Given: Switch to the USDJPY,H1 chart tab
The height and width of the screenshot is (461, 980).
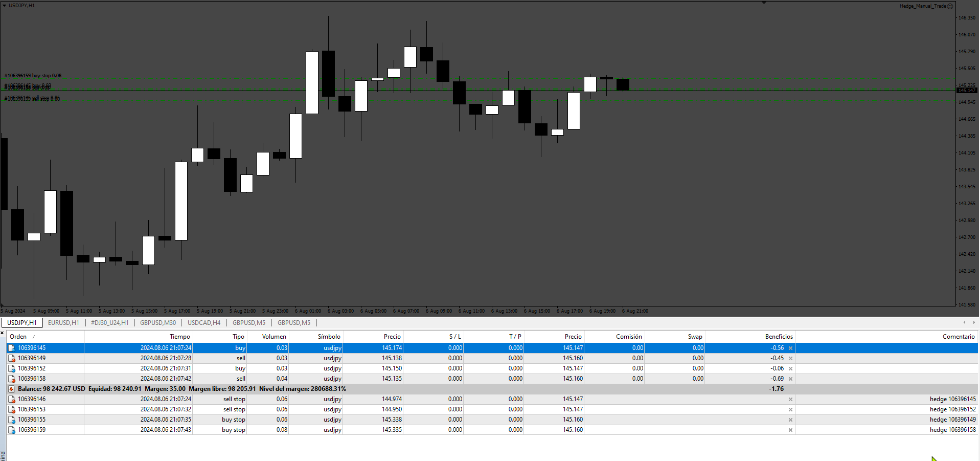Looking at the screenshot, I should tap(21, 323).
